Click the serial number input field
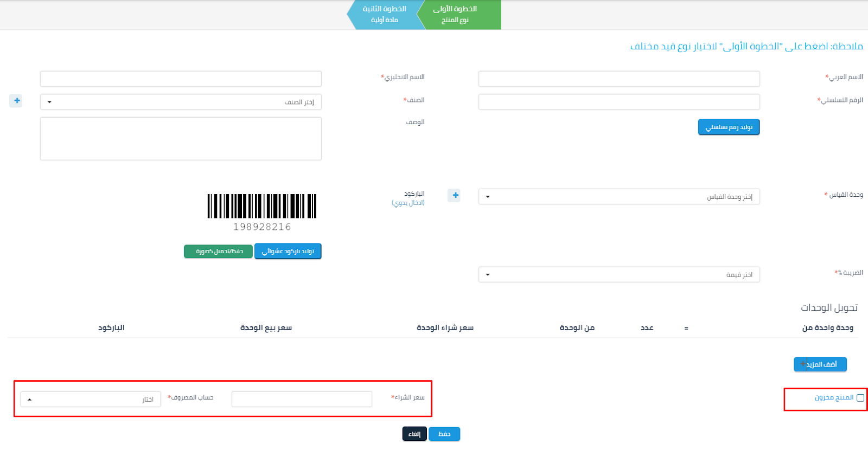The height and width of the screenshot is (450, 868). 618,102
